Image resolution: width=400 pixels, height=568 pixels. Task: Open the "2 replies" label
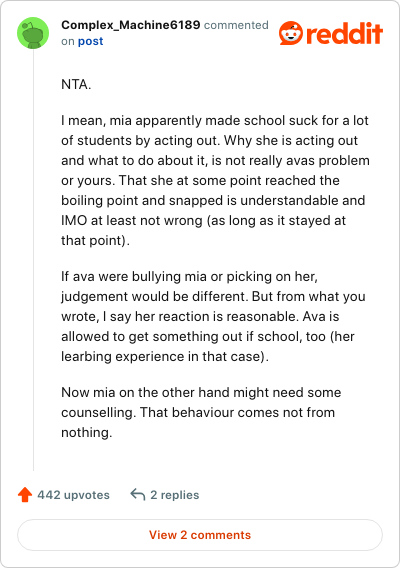click(x=175, y=495)
